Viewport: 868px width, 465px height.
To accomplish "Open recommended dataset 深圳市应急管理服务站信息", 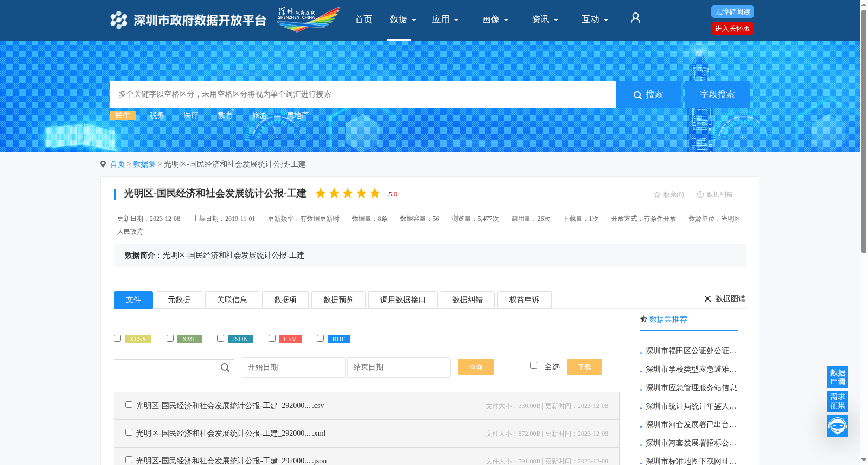I will click(691, 387).
